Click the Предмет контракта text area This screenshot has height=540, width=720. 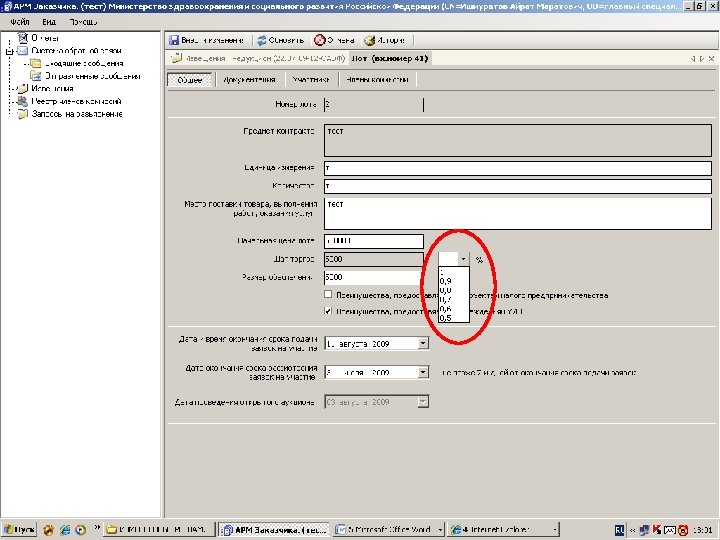(518, 141)
